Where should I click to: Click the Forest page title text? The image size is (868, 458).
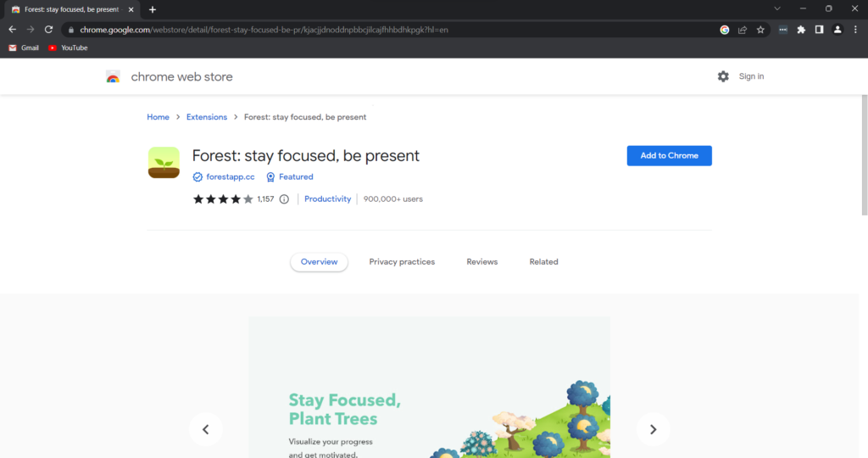(x=305, y=155)
